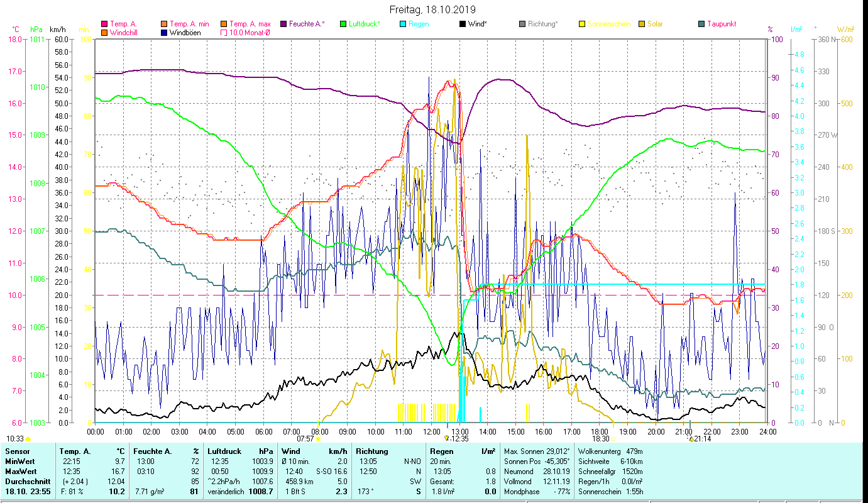Click the Max. Sonnen 29,012° entry
868x503 pixels.
537,451
